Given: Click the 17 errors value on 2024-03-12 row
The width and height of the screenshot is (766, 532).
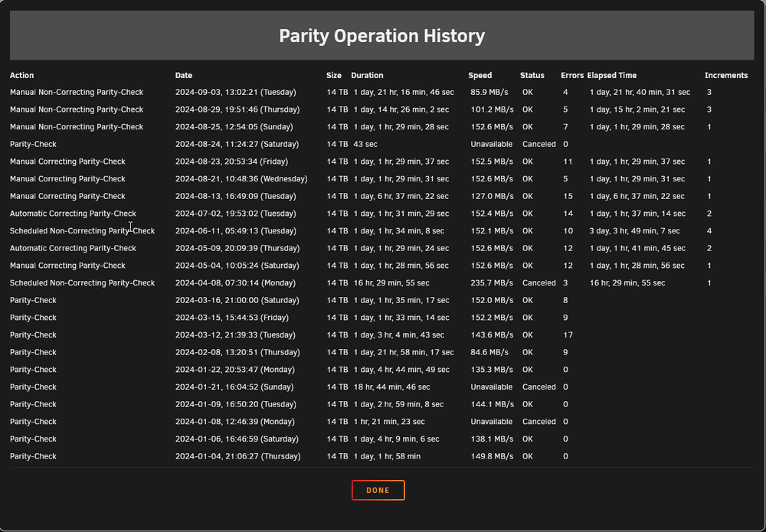Looking at the screenshot, I should [568, 335].
